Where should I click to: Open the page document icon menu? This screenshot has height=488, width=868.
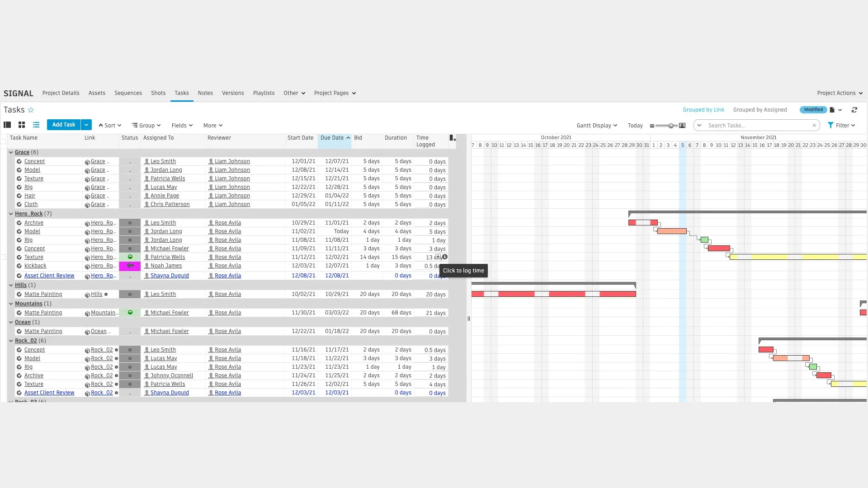tap(832, 110)
